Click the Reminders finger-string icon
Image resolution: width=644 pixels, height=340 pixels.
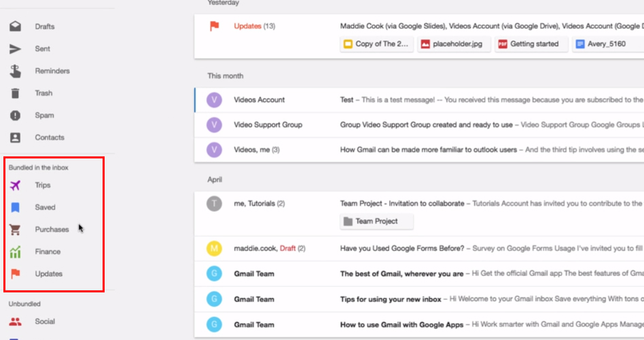15,71
